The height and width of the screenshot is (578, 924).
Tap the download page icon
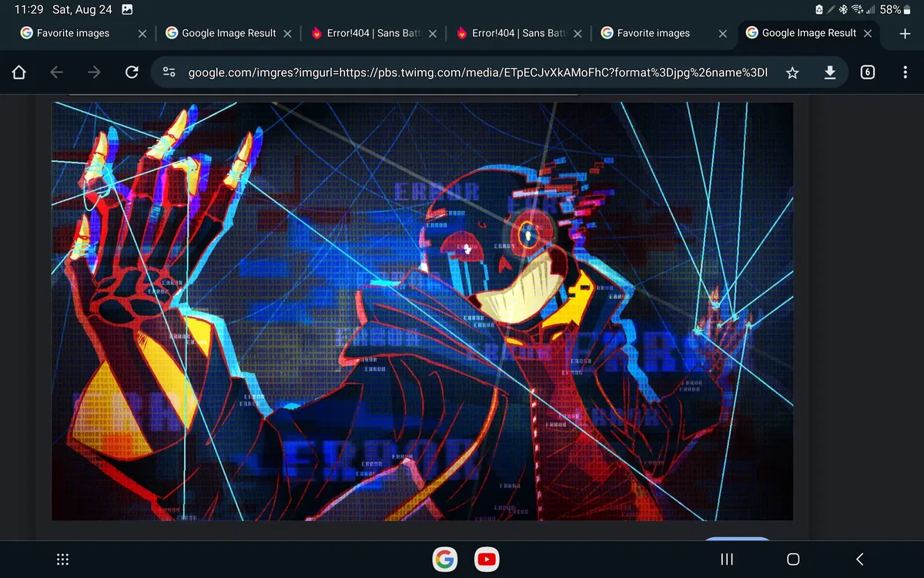coord(830,72)
